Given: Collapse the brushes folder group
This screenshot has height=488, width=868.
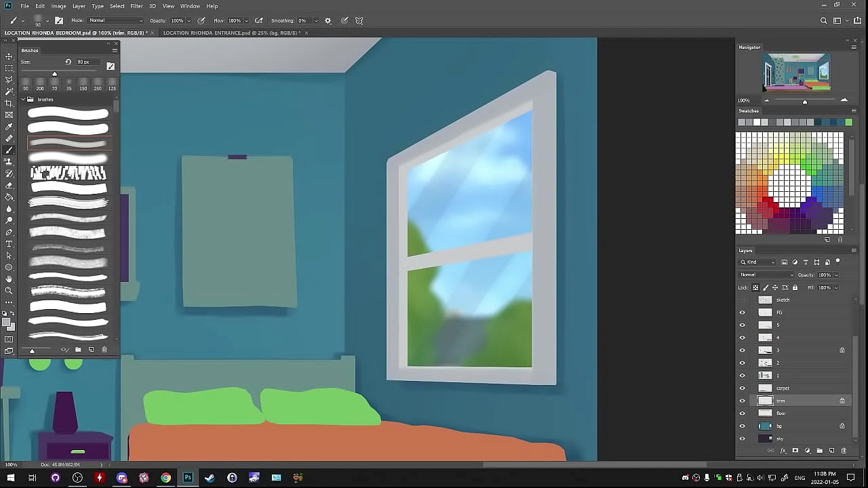Looking at the screenshot, I should pos(22,100).
